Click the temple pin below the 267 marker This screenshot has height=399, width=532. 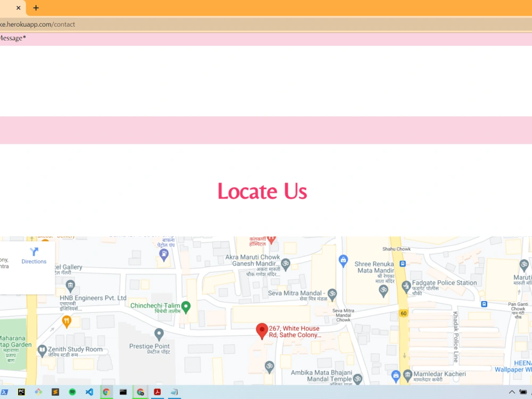pos(269,368)
